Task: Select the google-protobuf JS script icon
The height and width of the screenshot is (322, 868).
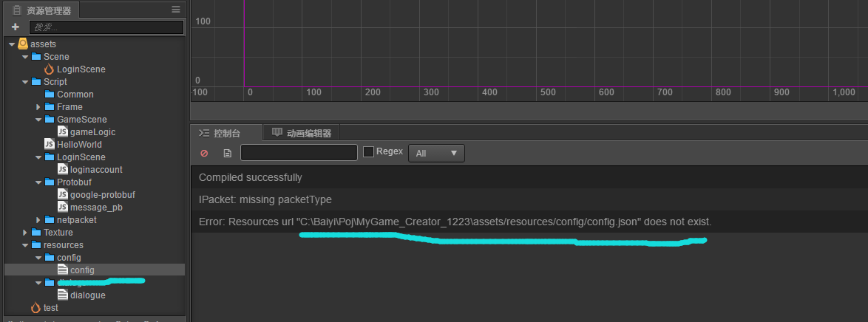Action: 63,195
